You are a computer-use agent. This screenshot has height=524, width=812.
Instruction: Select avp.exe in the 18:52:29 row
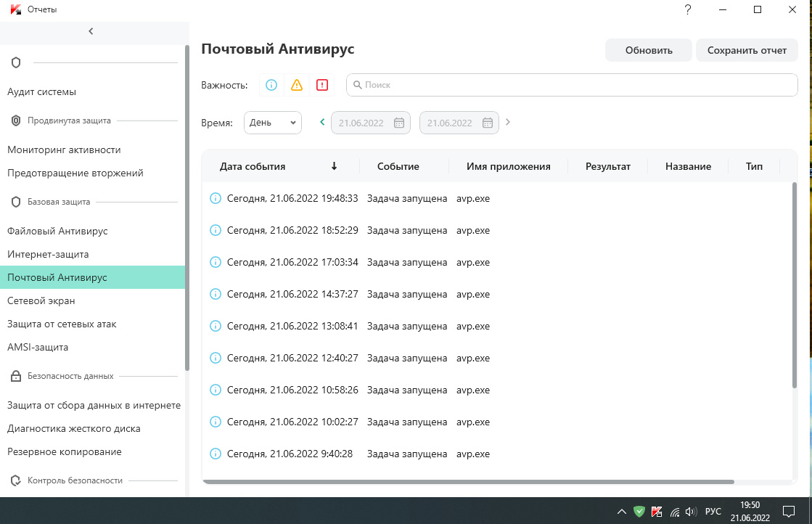[x=473, y=230]
